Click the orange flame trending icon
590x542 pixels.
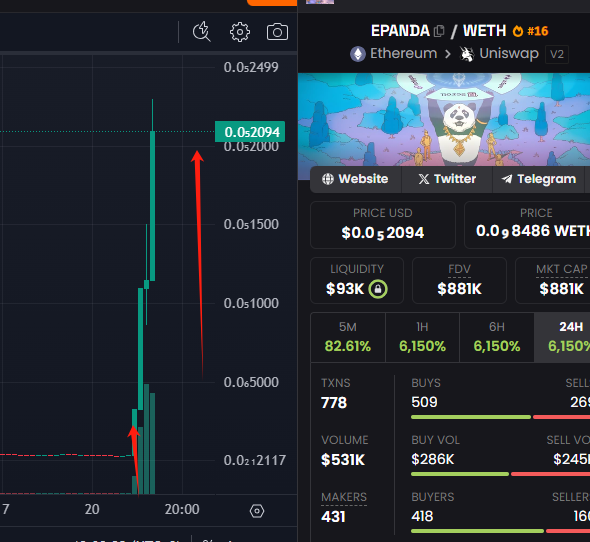518,31
